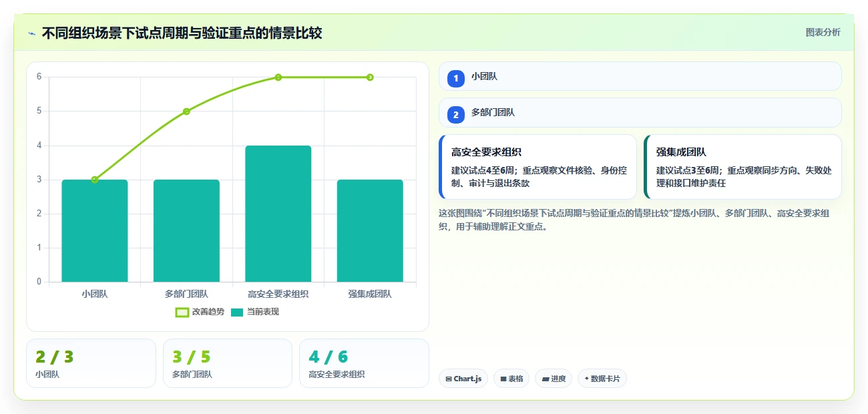Click the 2 / 3 小团队 stat card
The height and width of the screenshot is (414, 868).
(91, 363)
